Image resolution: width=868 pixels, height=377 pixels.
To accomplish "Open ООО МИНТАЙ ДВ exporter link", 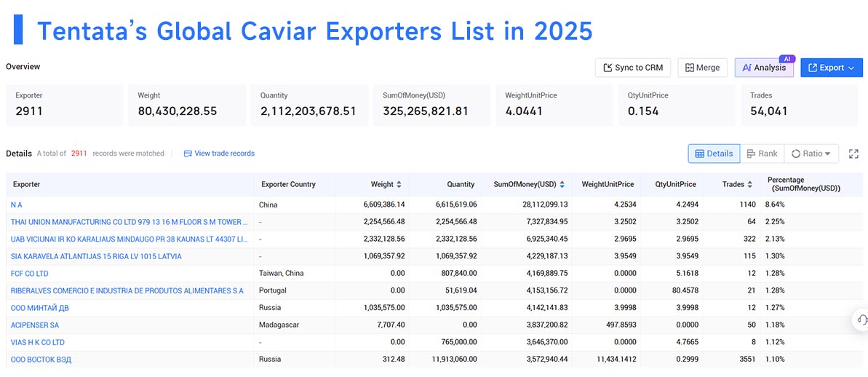I will [x=40, y=308].
